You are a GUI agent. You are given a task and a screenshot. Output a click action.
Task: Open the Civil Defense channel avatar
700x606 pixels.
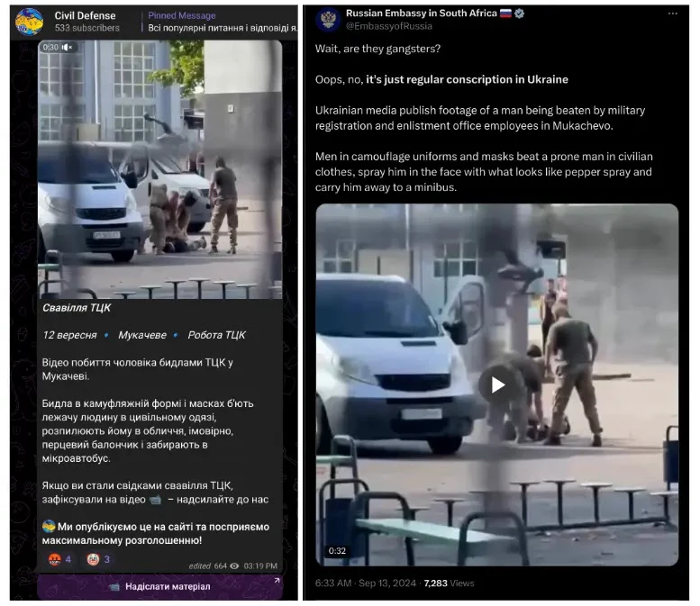click(29, 22)
